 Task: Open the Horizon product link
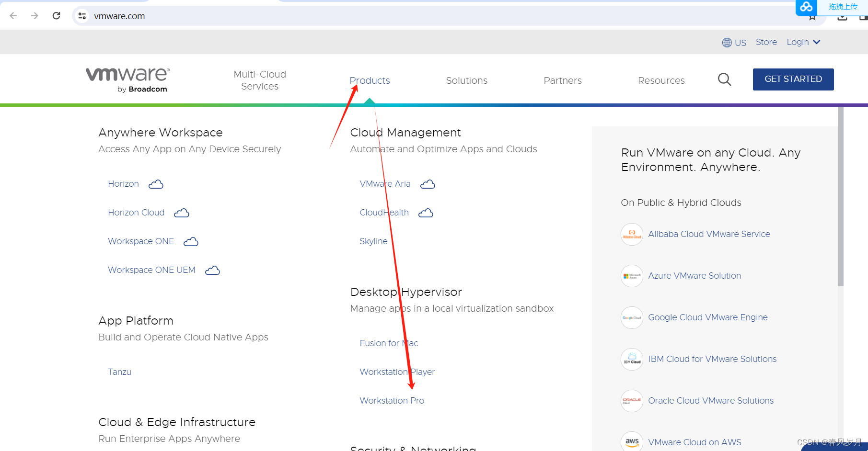[x=123, y=184]
